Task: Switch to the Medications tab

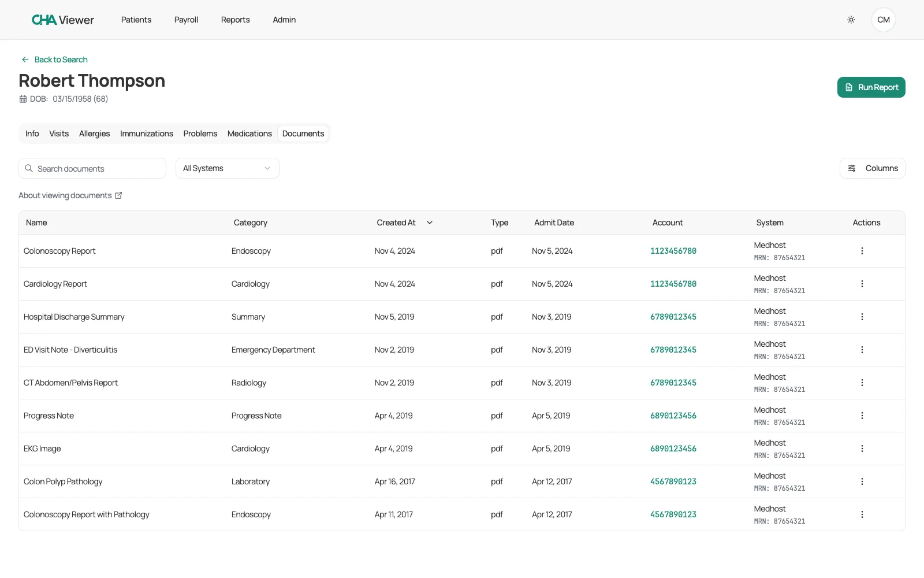Action: click(249, 134)
